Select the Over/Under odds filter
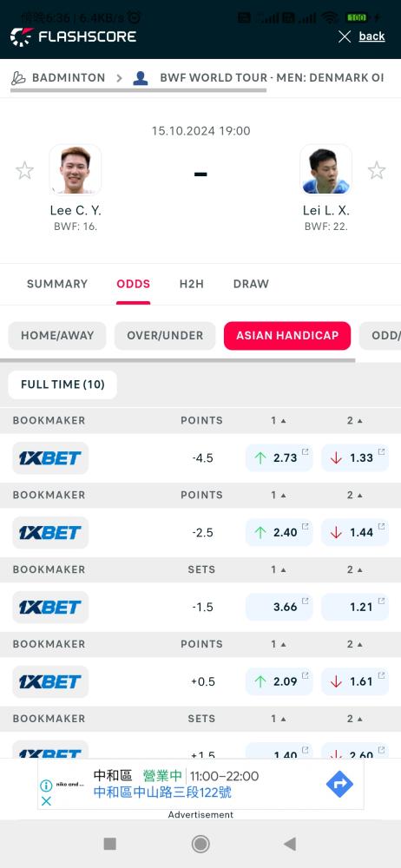401x868 pixels. pos(165,335)
